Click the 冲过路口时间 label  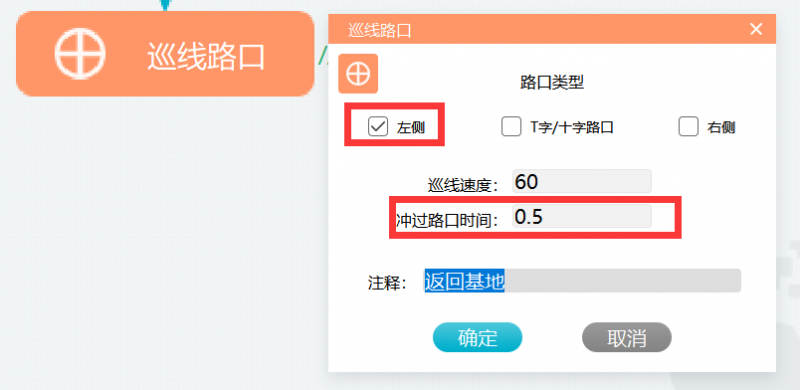click(447, 220)
